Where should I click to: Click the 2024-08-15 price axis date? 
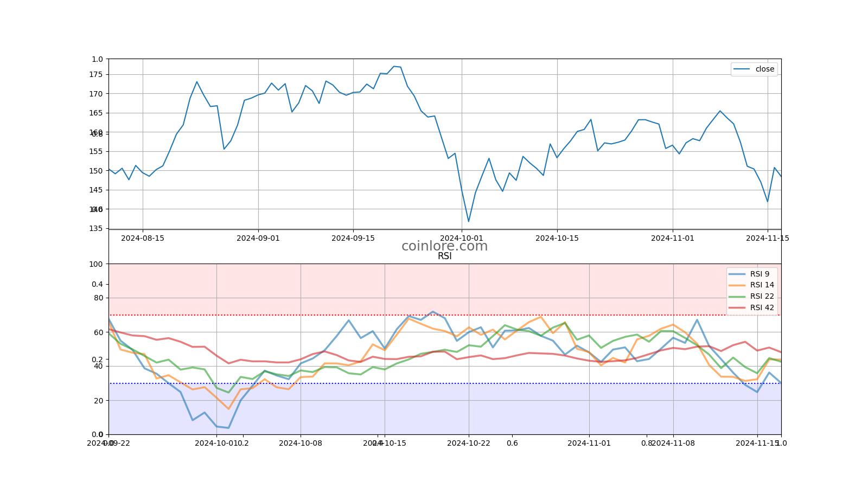[143, 238]
